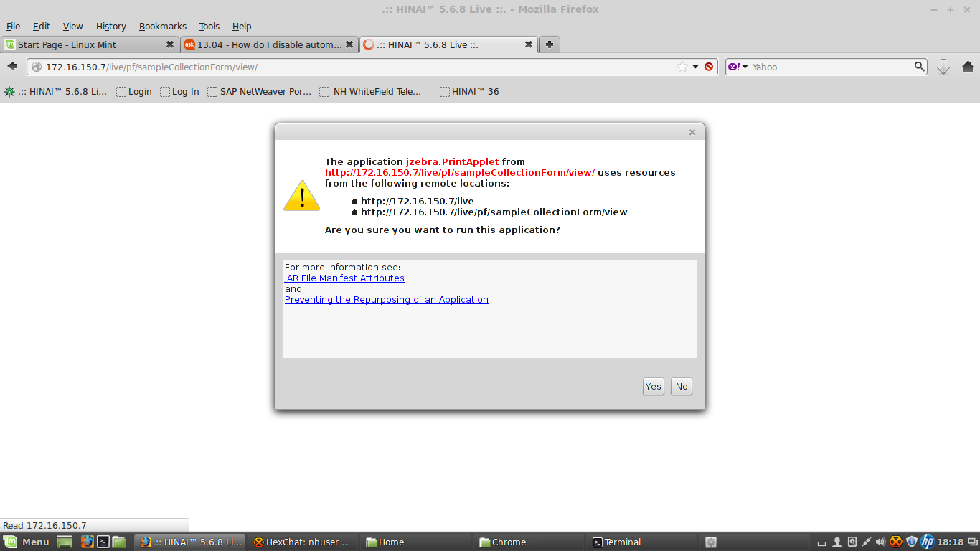
Task: Launch Firefox from panel launcher
Action: (87, 542)
